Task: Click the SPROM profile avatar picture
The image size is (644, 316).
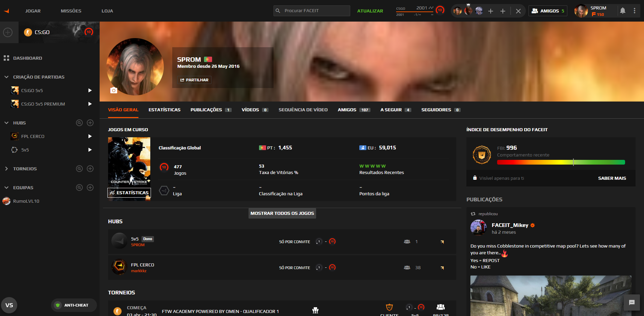Action: 135,67
